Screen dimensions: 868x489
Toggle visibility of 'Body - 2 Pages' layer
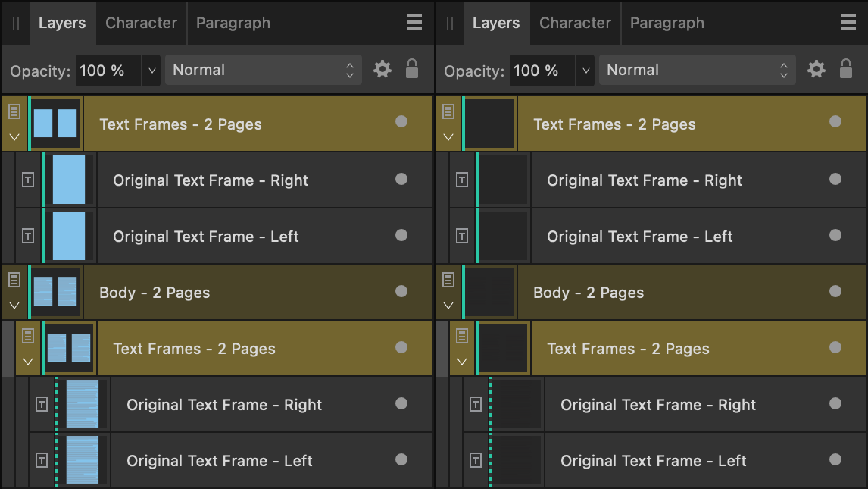tap(401, 292)
